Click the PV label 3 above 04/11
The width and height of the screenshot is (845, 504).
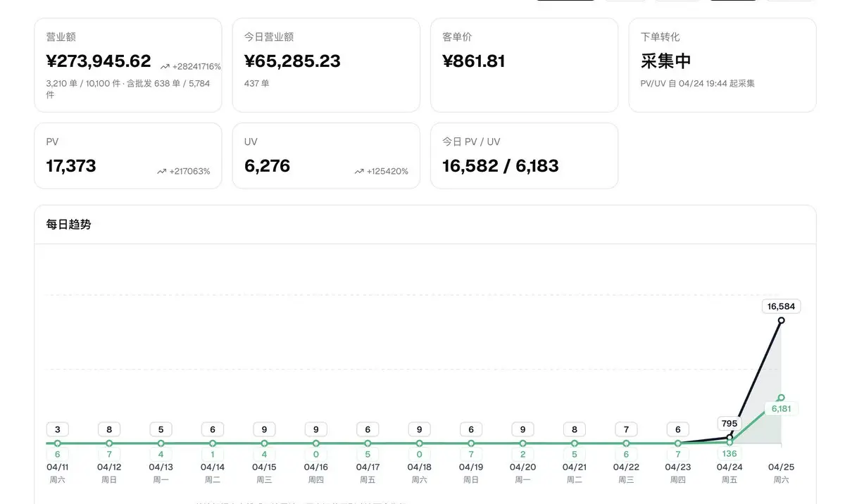click(58, 429)
